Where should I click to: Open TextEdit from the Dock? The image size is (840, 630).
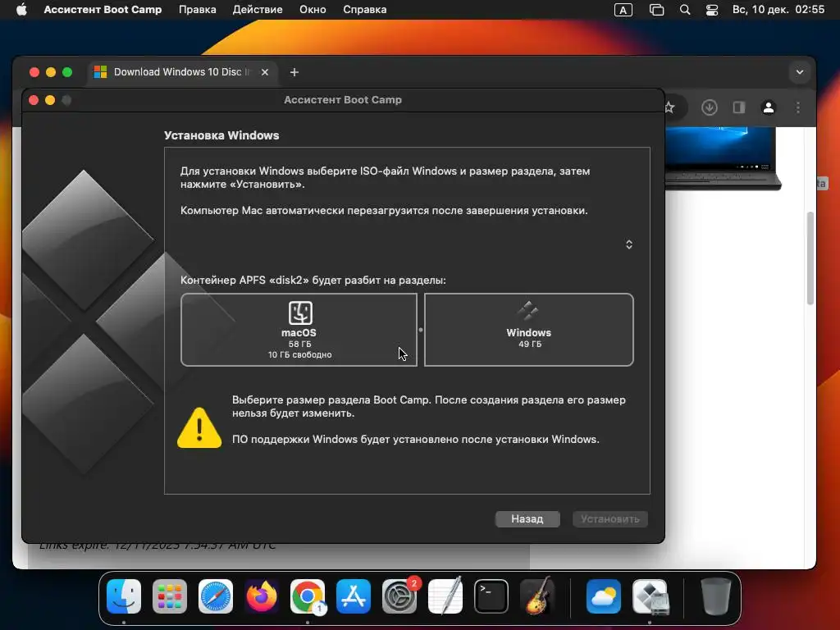click(x=445, y=596)
